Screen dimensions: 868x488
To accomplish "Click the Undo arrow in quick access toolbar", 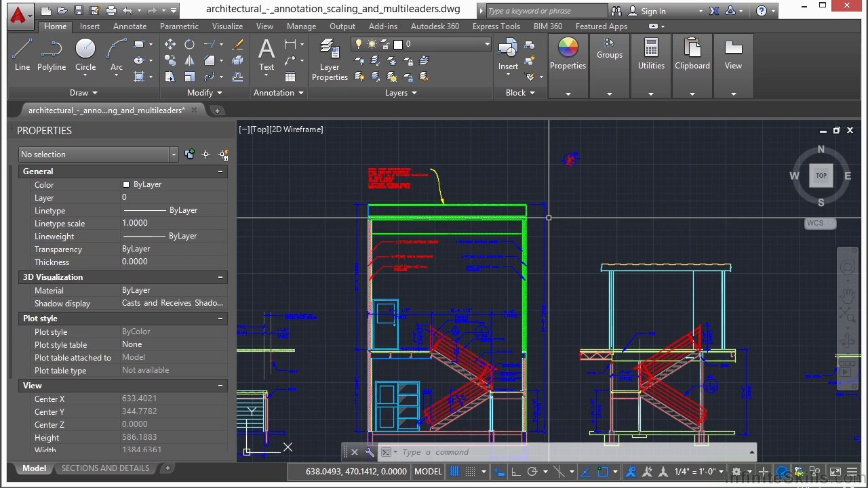I will point(127,10).
